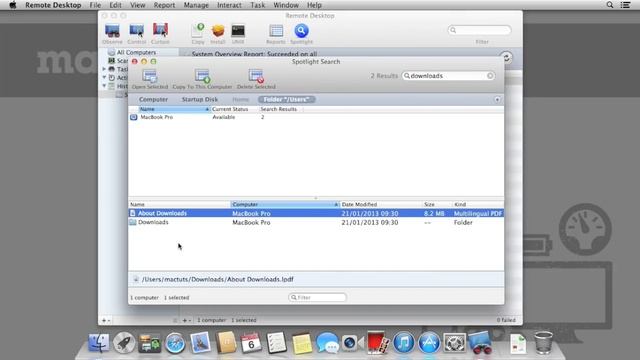Select Home search scope
Viewport: 640px width, 360px height.
(240, 100)
